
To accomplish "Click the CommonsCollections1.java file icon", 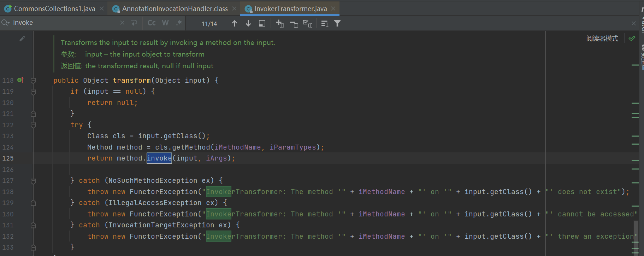I will 8,9.
